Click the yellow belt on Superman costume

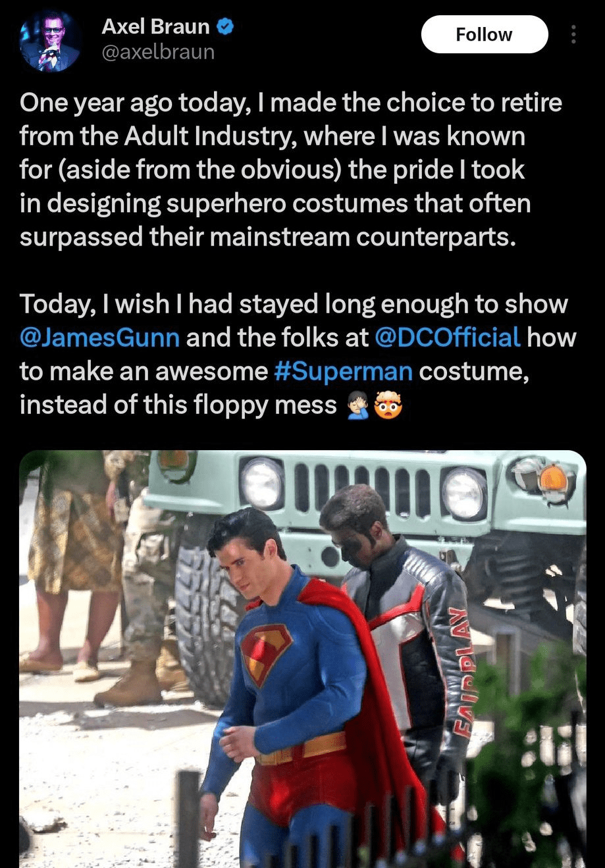(x=303, y=749)
